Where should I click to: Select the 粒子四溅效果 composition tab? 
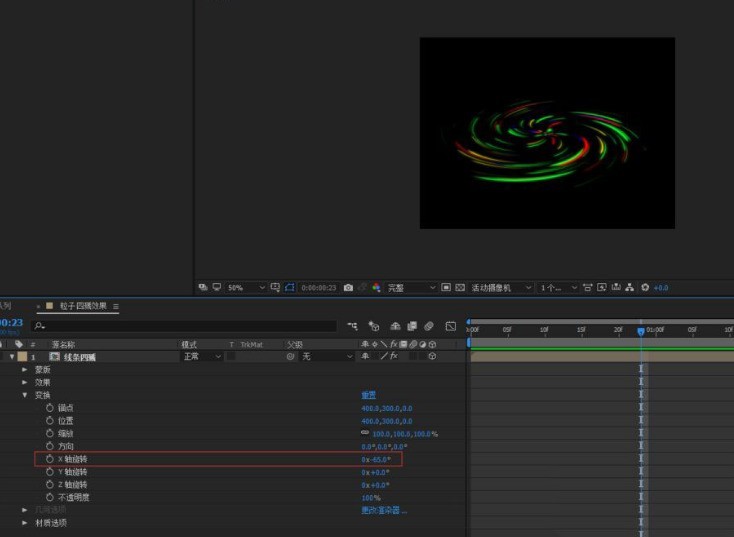[83, 306]
